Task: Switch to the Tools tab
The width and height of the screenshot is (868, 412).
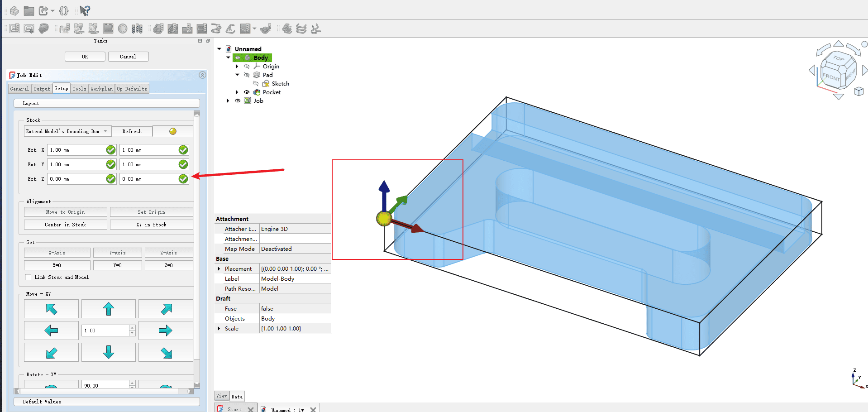Action: click(x=79, y=89)
